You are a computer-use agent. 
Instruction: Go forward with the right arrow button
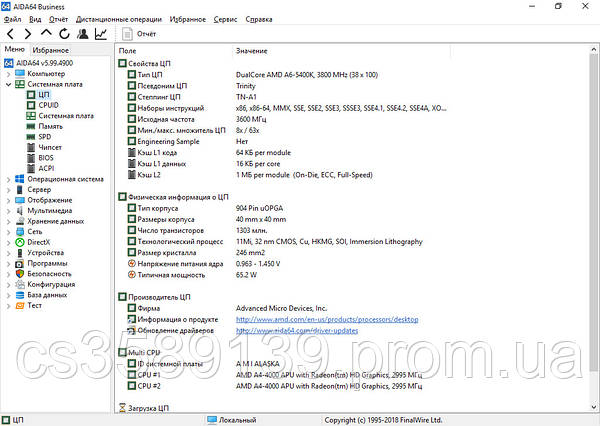coord(28,34)
